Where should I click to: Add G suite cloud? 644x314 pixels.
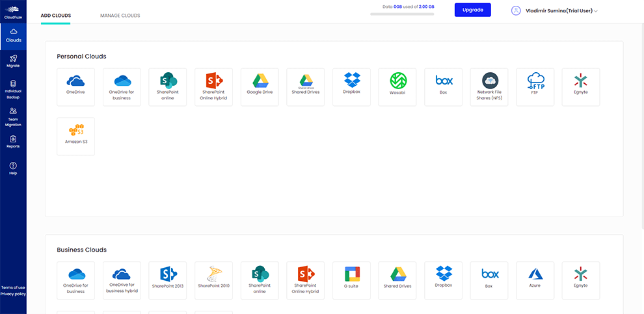pyautogui.click(x=351, y=280)
